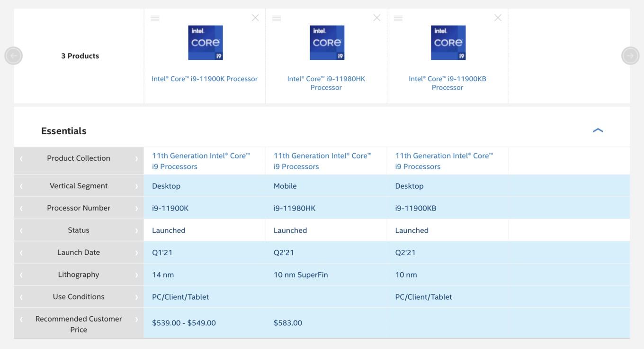Click right chevron on Status row
This screenshot has width=644, height=349.
[136, 230]
